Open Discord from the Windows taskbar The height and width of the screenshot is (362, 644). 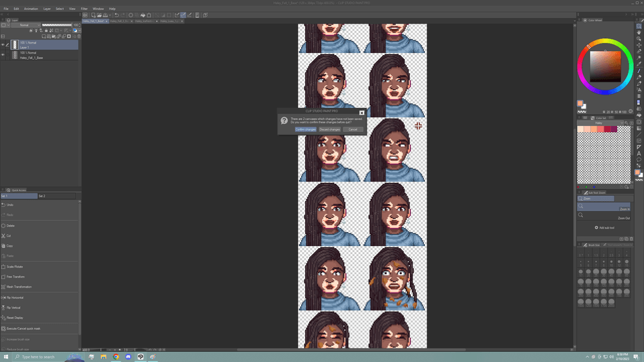click(x=128, y=357)
